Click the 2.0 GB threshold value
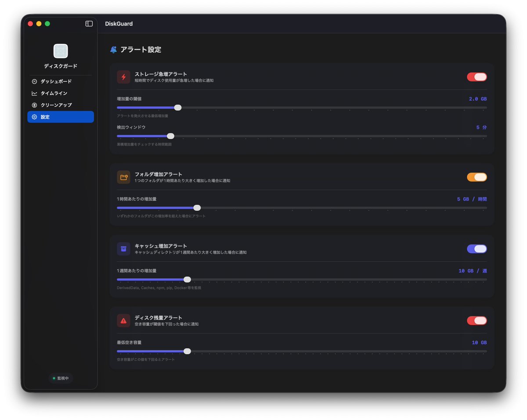This screenshot has width=527, height=420. click(478, 99)
